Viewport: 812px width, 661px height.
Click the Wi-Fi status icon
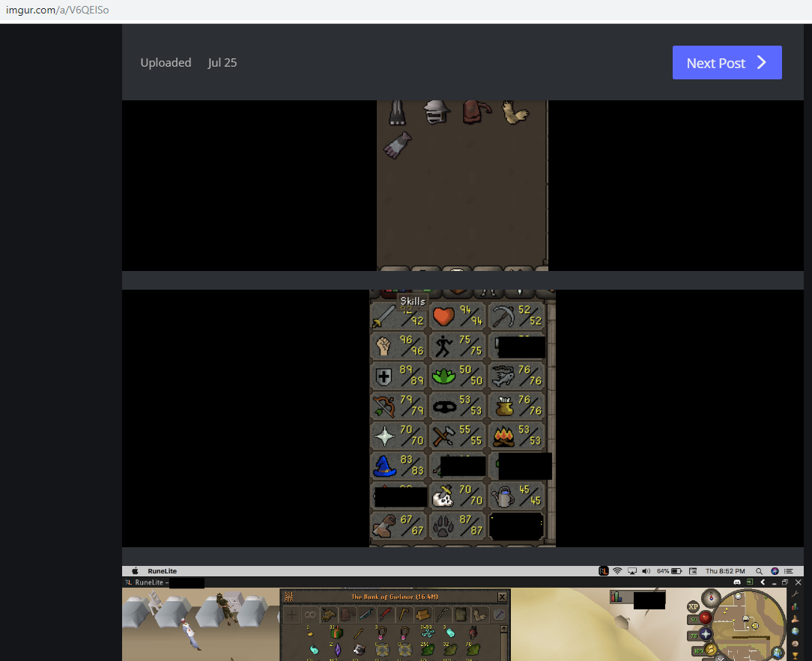617,571
